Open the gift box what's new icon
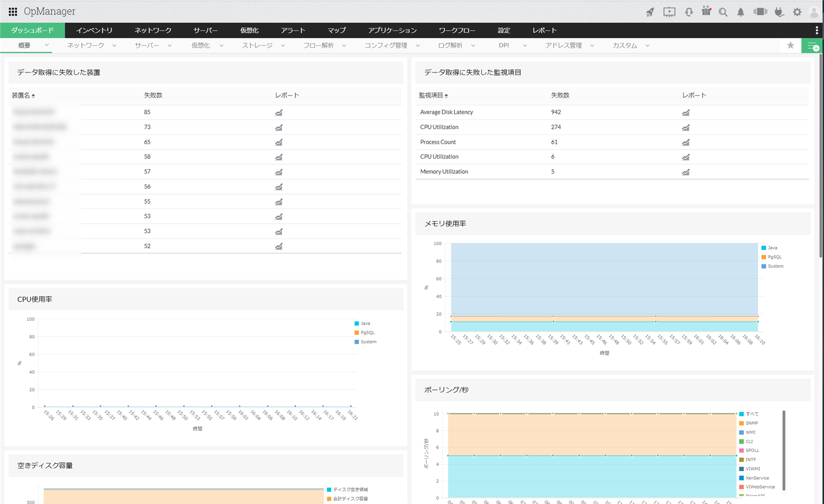Screen dimensions: 824x504 pyautogui.click(x=706, y=12)
